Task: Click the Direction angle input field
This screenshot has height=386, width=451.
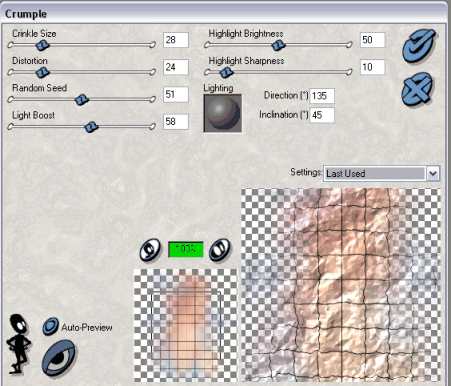Action: pyautogui.click(x=322, y=96)
